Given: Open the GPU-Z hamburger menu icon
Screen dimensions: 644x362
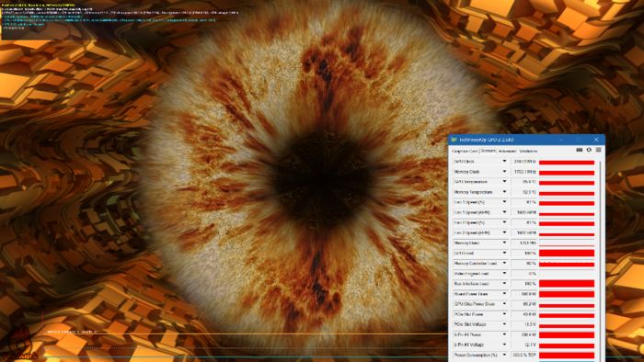Looking at the screenshot, I should tap(598, 150).
